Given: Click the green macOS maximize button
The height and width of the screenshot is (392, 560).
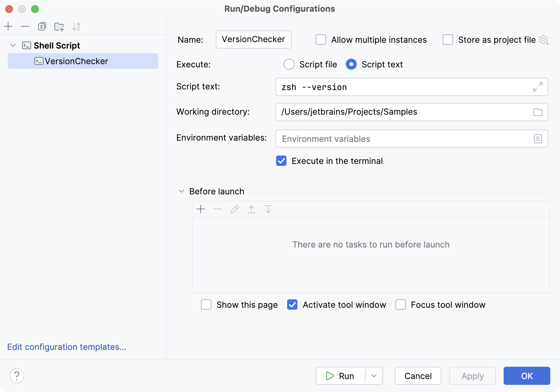Looking at the screenshot, I should (35, 9).
